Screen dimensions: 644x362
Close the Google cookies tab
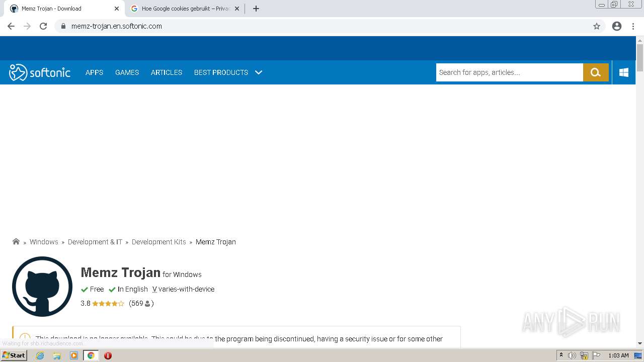[237, 9]
